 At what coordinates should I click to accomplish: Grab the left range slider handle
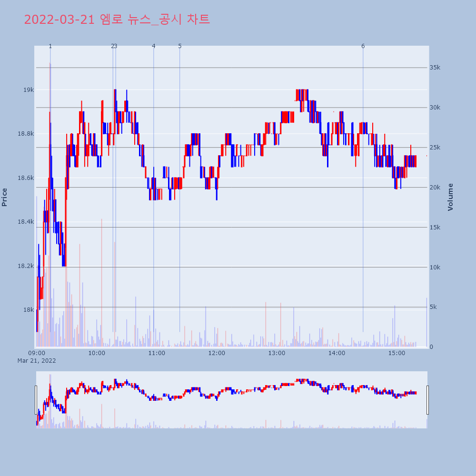point(36,400)
